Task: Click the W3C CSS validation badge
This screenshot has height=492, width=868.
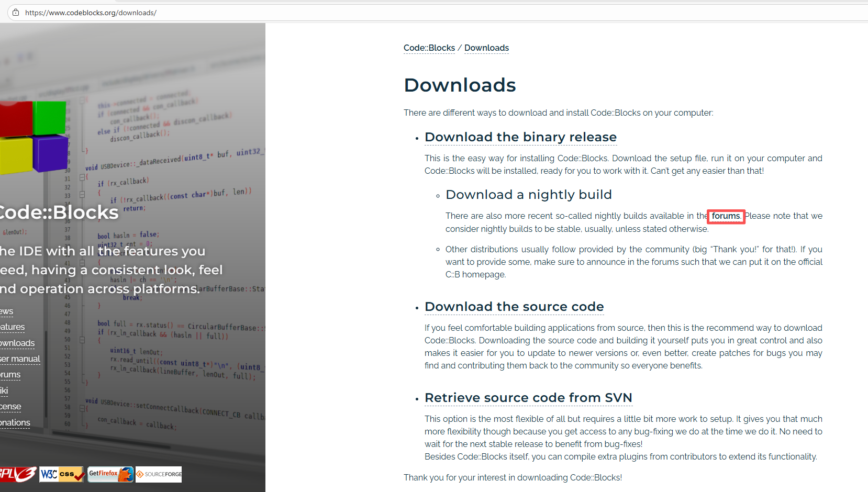Action: 62,474
